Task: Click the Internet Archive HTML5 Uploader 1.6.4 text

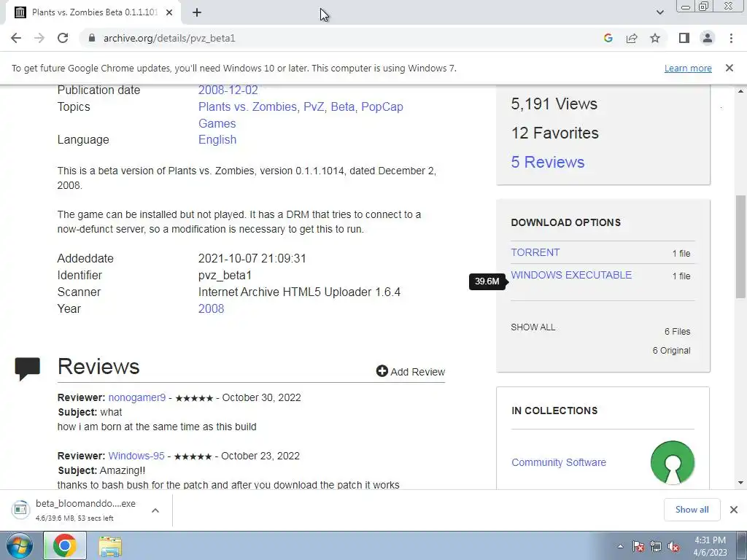Action: click(x=299, y=292)
